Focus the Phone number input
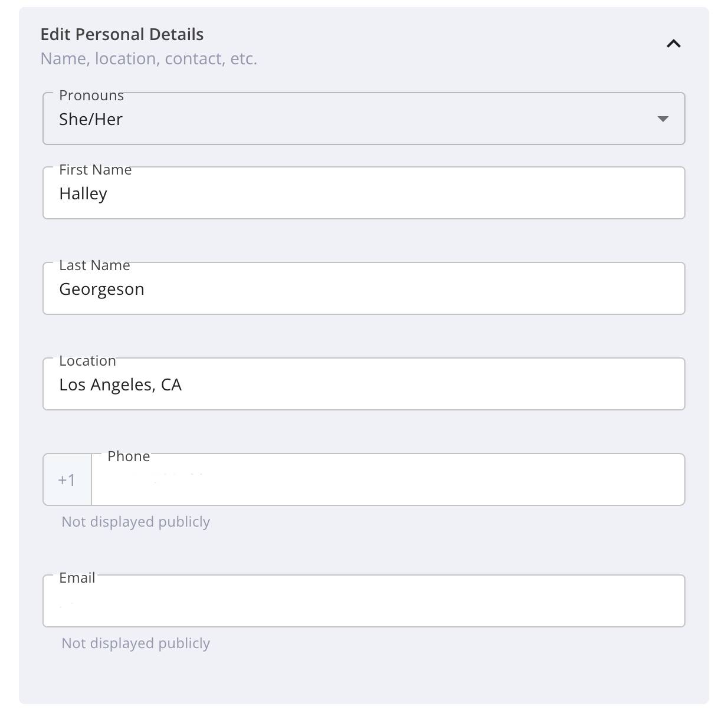The width and height of the screenshot is (728, 723). 388,479
